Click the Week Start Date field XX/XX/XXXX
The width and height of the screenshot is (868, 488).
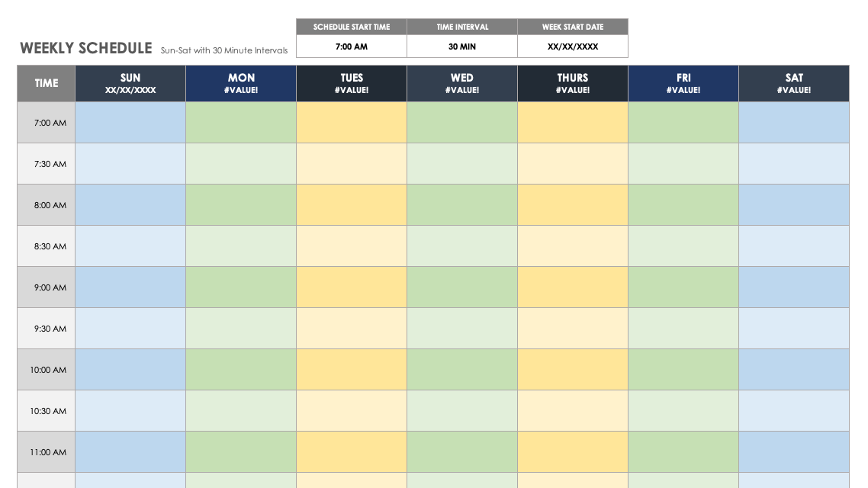(573, 47)
